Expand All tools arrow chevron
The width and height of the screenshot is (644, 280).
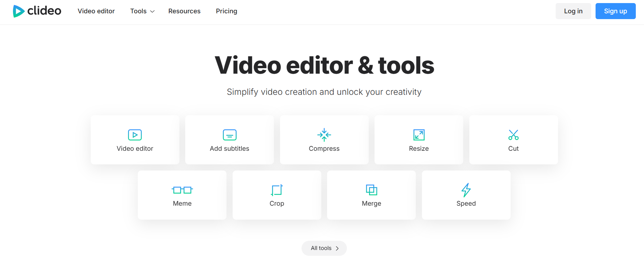(337, 248)
